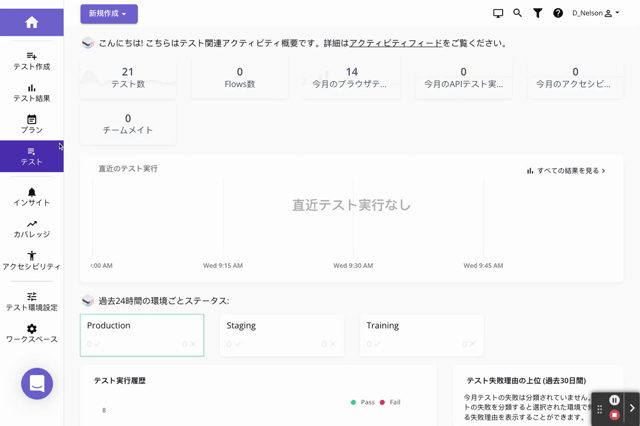Click すべての結果を見る link
Viewport: 640px width, 426px height.
(566, 171)
